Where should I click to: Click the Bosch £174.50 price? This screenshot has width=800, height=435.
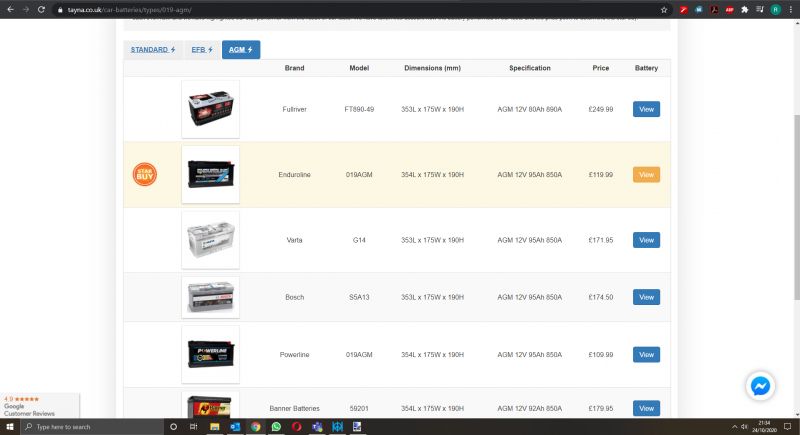coord(601,297)
